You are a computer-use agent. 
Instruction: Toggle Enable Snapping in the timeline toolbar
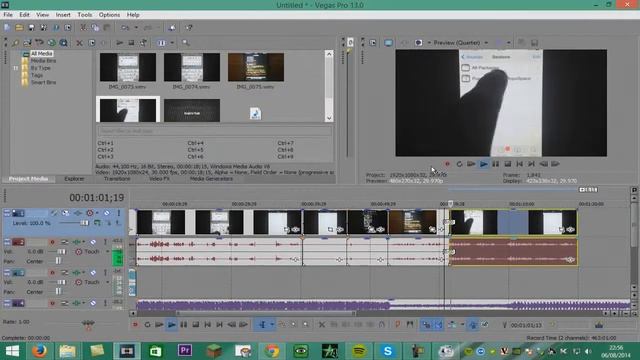coord(426,325)
